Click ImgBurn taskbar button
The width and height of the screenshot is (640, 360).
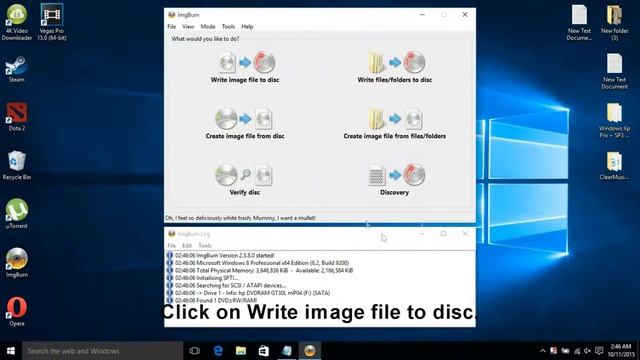(x=310, y=351)
